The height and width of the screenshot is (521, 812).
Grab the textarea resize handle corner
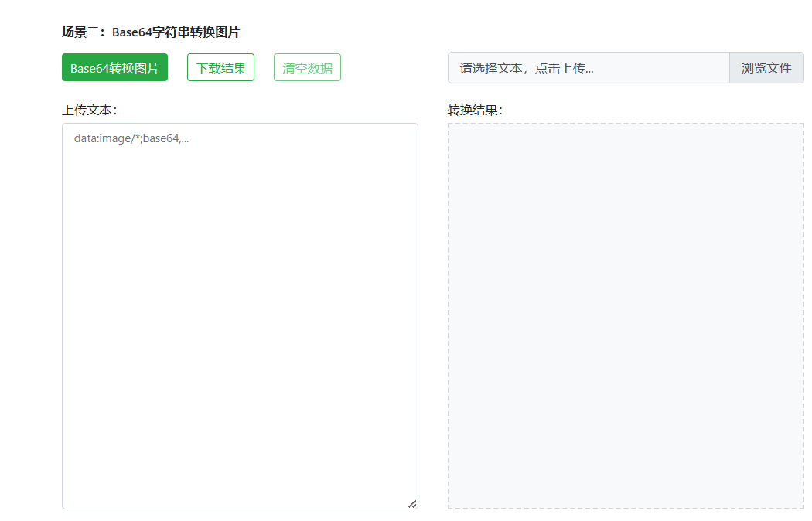tap(412, 503)
